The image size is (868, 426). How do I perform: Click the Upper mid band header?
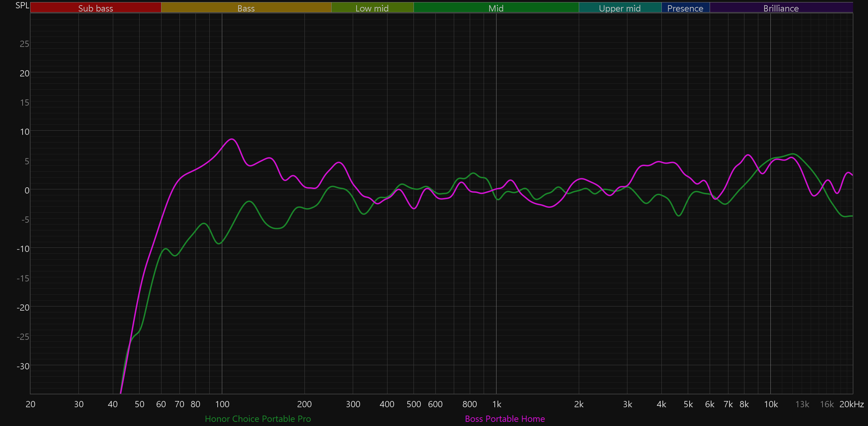pos(620,8)
